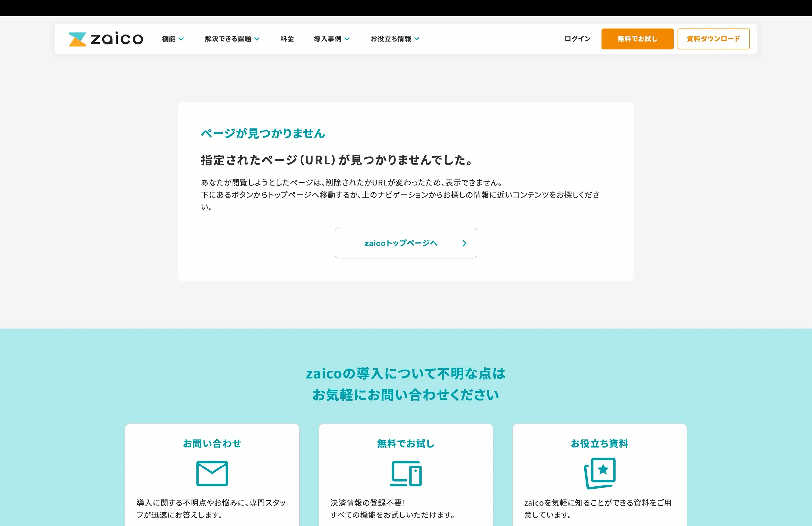Click the devices icon under 無料でお試し
The width and height of the screenshot is (812, 526).
pos(406,473)
